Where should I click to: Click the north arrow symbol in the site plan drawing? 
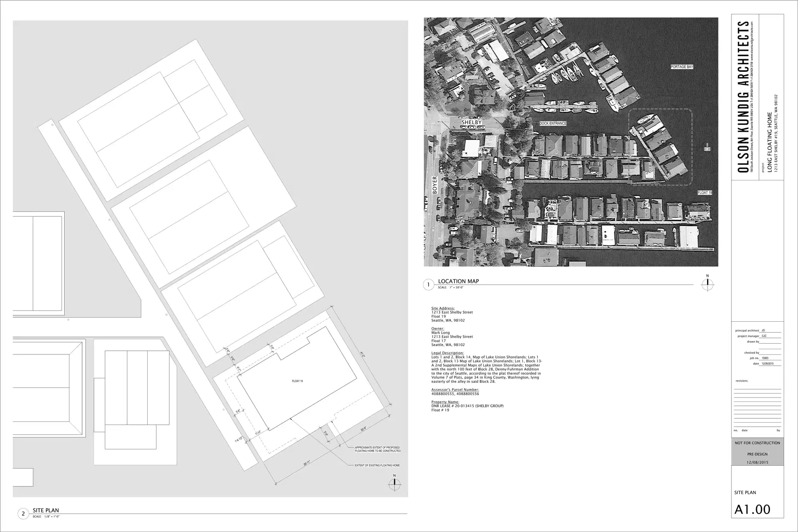tap(395, 483)
